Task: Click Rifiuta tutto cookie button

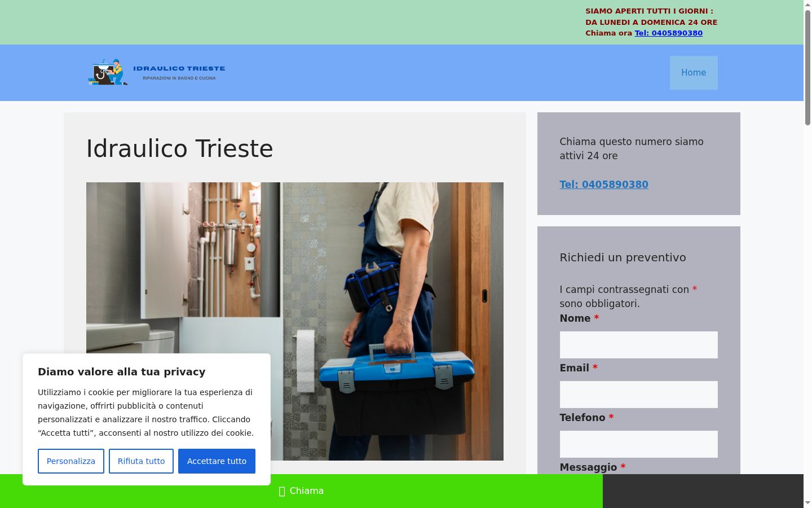Action: coord(141,461)
